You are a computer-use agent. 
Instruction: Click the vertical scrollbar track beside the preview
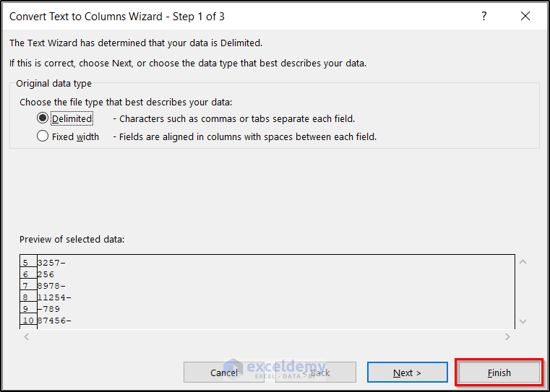pos(523,292)
